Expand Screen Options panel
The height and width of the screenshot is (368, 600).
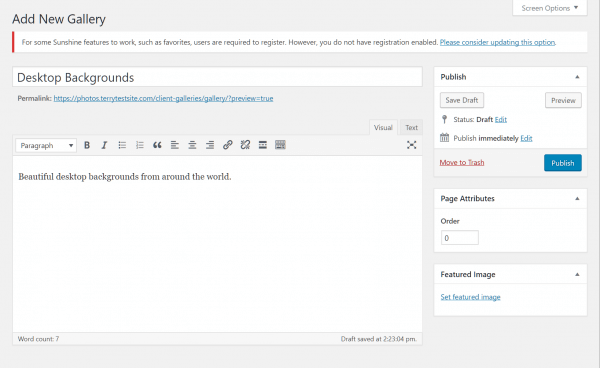coord(549,8)
